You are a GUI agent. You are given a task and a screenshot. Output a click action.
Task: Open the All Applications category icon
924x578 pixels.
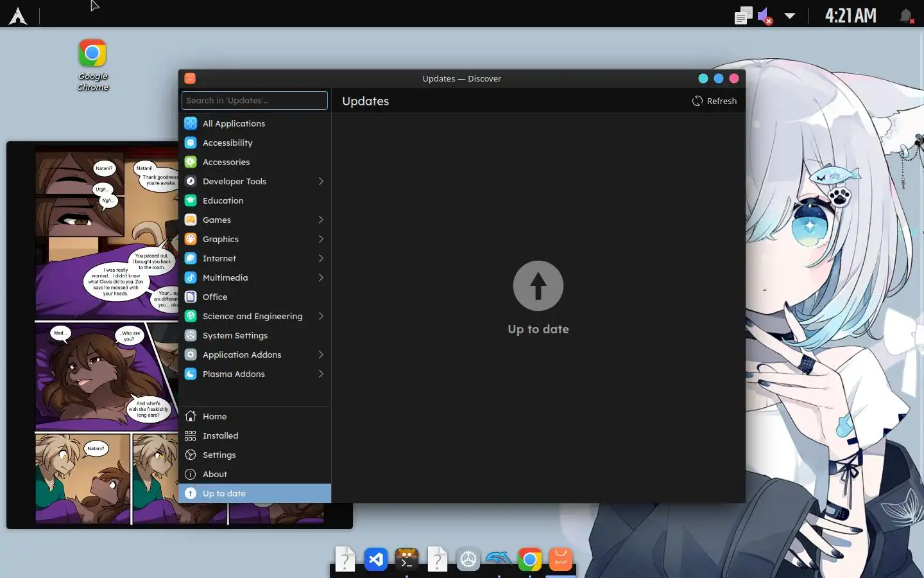(191, 123)
